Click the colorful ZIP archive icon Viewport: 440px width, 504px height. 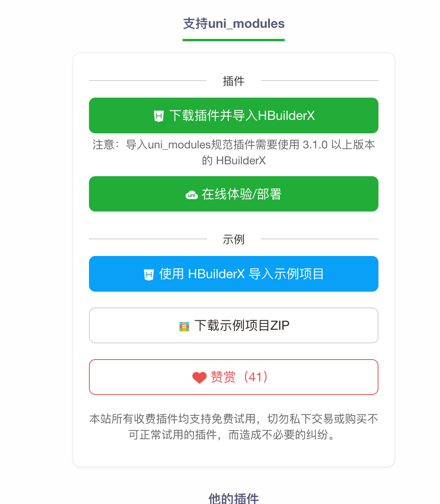click(x=184, y=326)
